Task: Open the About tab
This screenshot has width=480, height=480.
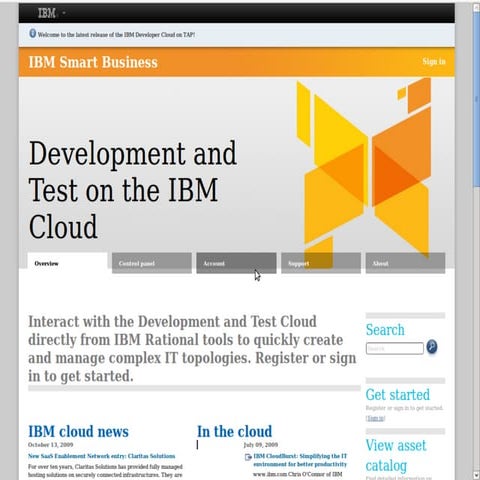Action: tap(405, 263)
